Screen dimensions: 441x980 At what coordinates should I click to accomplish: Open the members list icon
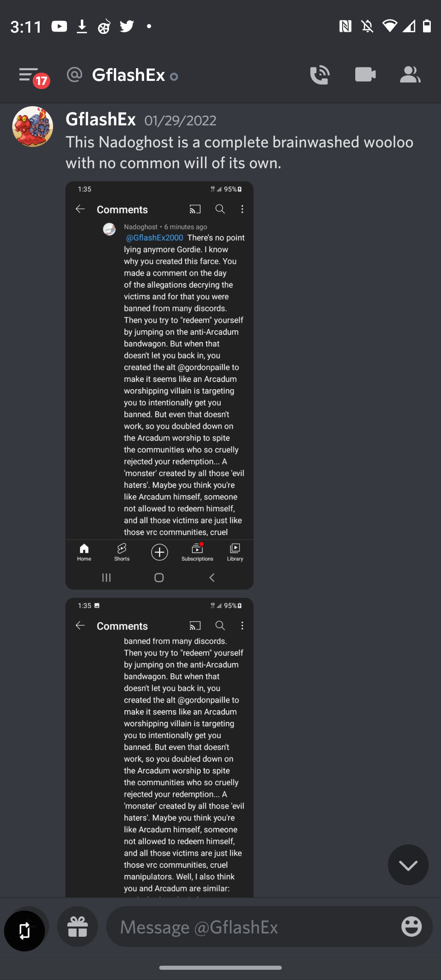point(410,75)
